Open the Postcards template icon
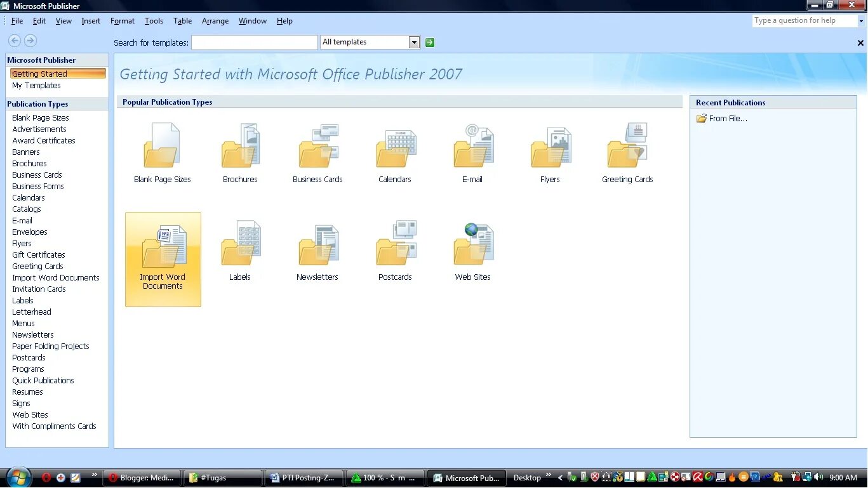This screenshot has width=868, height=488. pos(395,247)
